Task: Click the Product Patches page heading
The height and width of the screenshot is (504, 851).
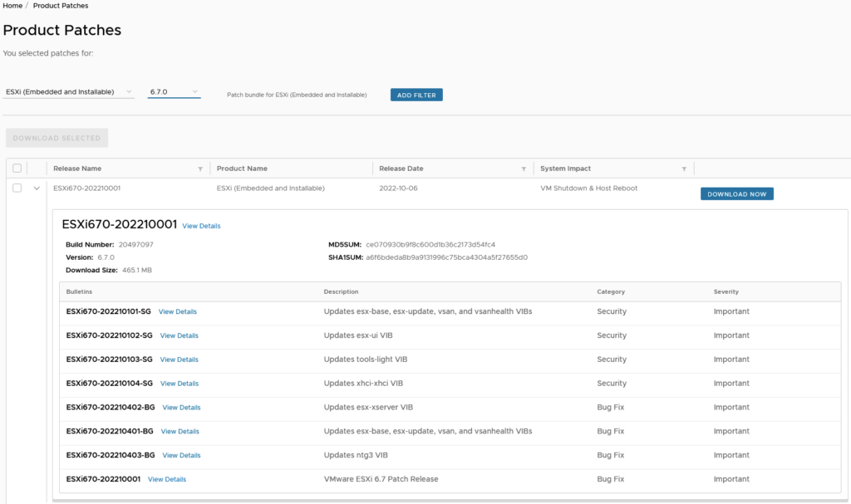Action: pyautogui.click(x=61, y=30)
